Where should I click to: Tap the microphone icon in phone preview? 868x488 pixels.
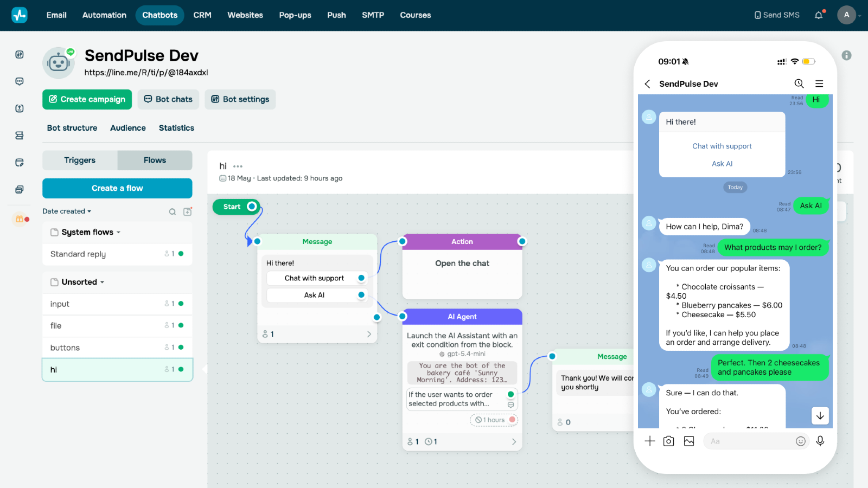coord(820,441)
